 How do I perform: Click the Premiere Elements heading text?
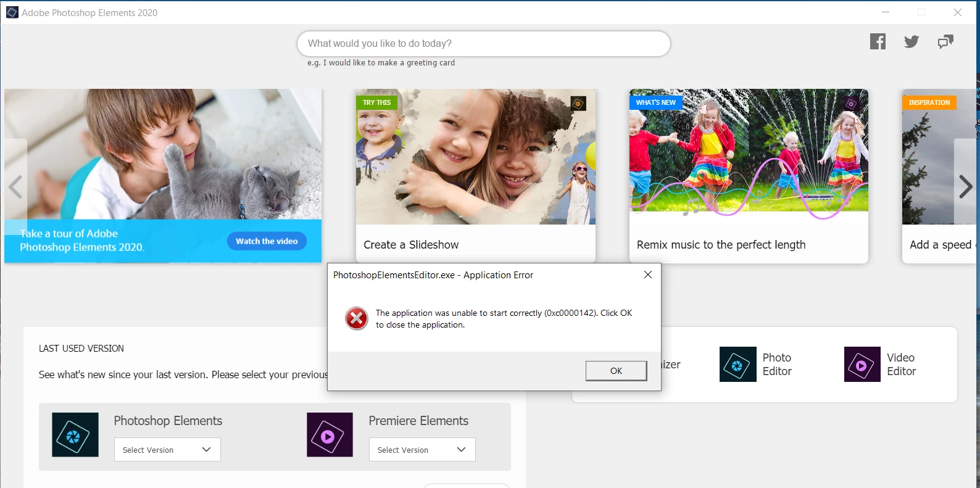point(418,421)
